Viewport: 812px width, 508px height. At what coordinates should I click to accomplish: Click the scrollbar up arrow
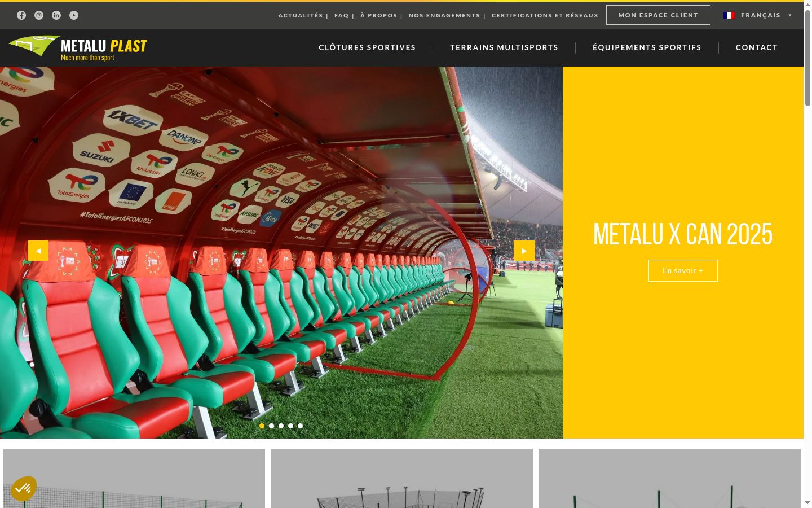(x=807, y=5)
